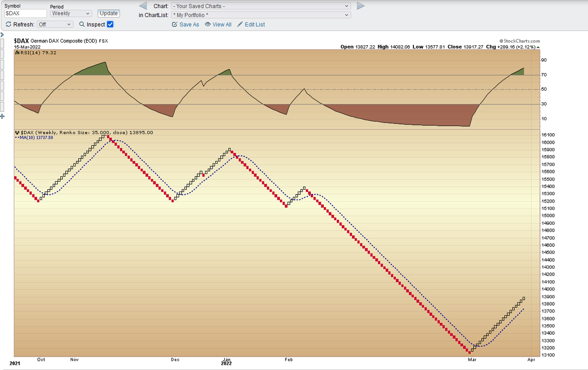
Task: Click the circular Refresh arrows icon
Action: pyautogui.click(x=8, y=25)
